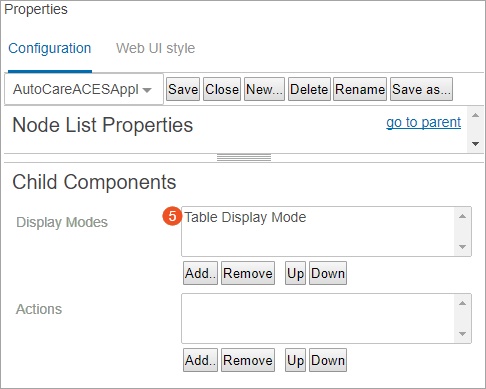Click the horizontal splitter handle above Child Components

tap(244, 158)
